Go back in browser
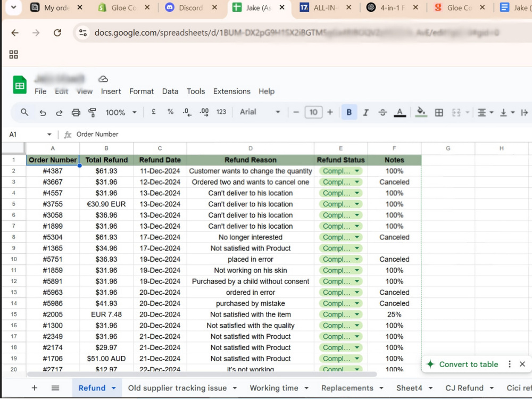This screenshot has width=532, height=399. (x=15, y=32)
